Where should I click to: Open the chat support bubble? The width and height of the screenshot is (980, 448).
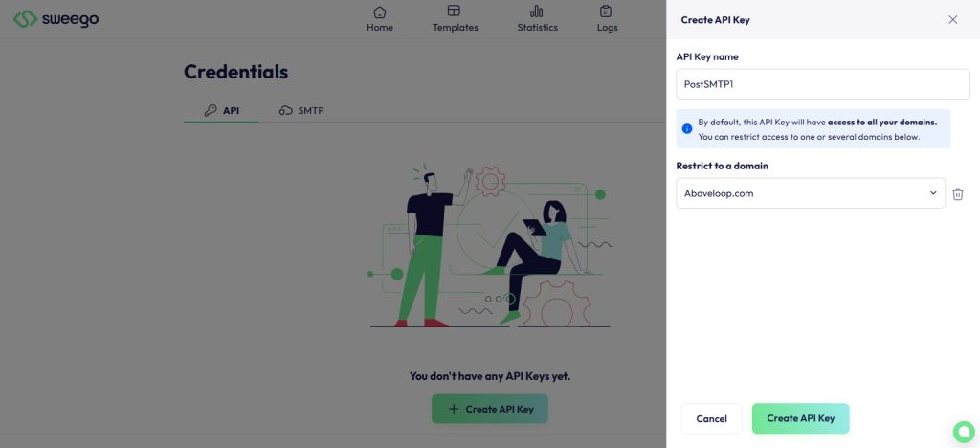pos(962,430)
